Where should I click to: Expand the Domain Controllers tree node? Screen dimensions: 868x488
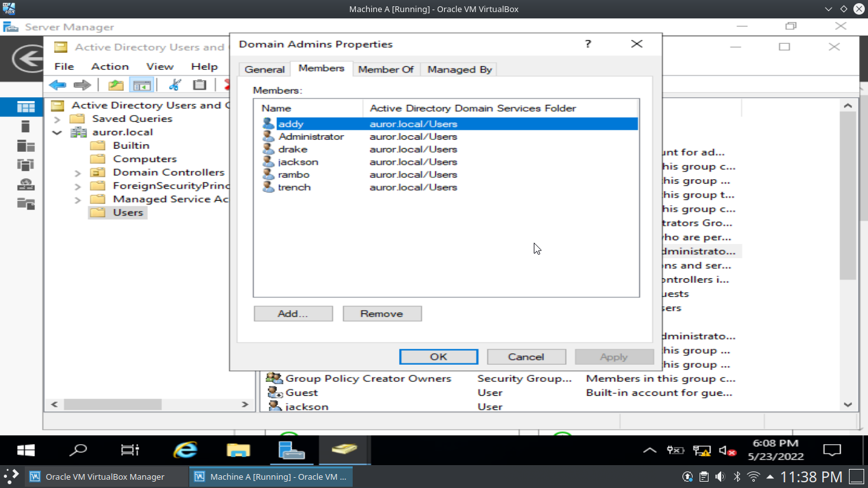pos(78,173)
